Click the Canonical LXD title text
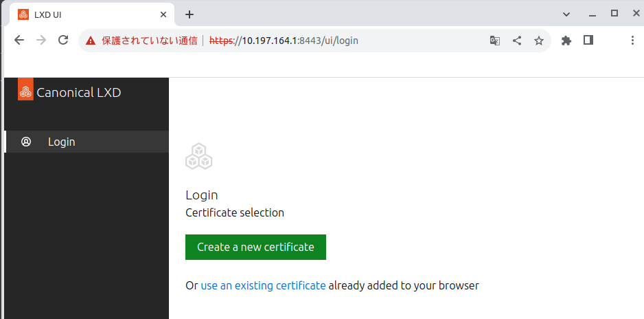Image resolution: width=644 pixels, height=319 pixels. coord(79,93)
